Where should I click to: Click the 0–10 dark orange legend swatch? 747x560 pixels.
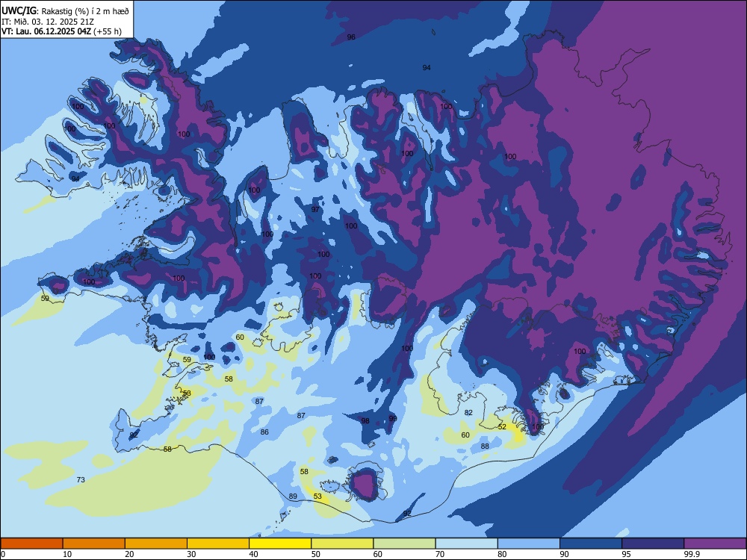[31, 544]
